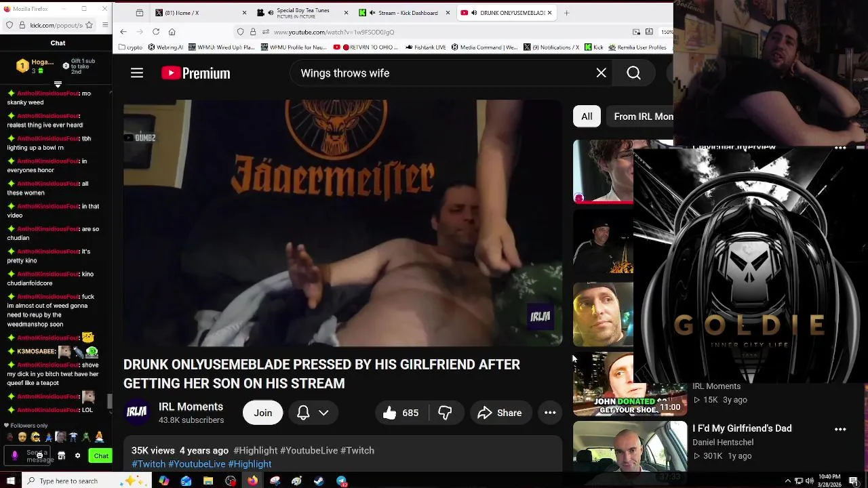
Task: Open IRL Moments channel avatar
Action: click(x=137, y=412)
